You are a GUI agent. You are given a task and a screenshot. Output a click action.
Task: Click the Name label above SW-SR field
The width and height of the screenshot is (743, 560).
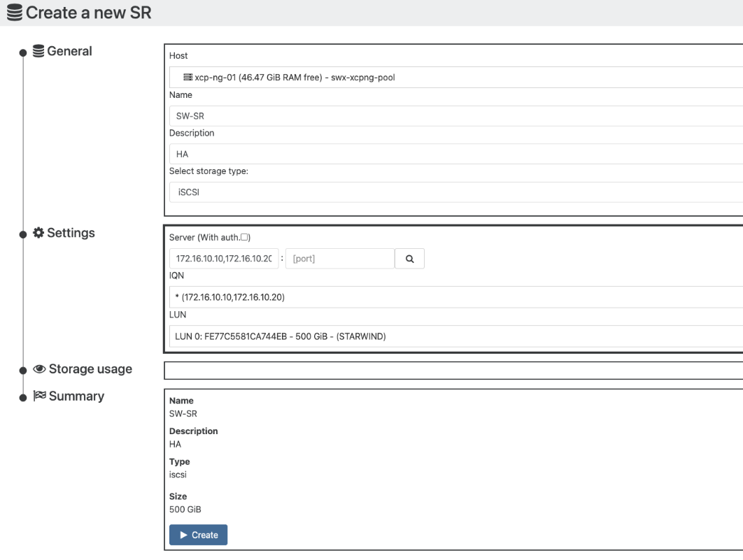[x=181, y=94]
